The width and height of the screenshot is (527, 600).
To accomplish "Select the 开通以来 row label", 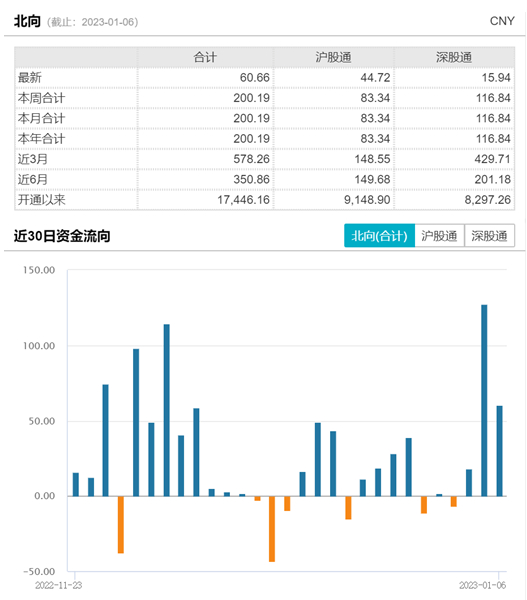I will click(41, 199).
